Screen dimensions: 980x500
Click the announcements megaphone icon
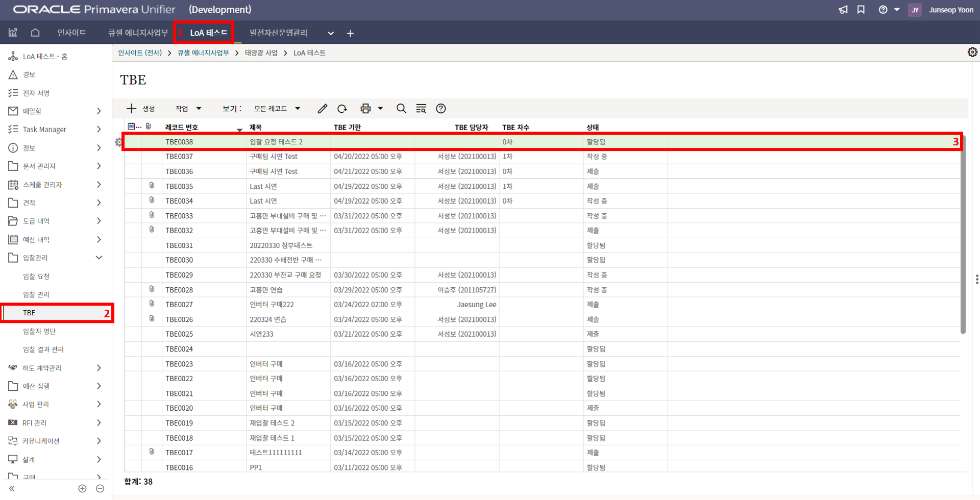click(843, 10)
